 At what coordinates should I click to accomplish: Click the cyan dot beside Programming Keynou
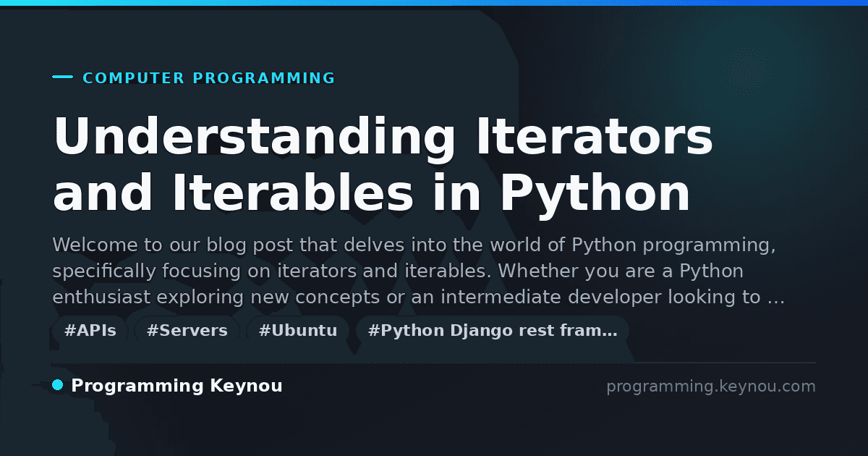tap(58, 385)
